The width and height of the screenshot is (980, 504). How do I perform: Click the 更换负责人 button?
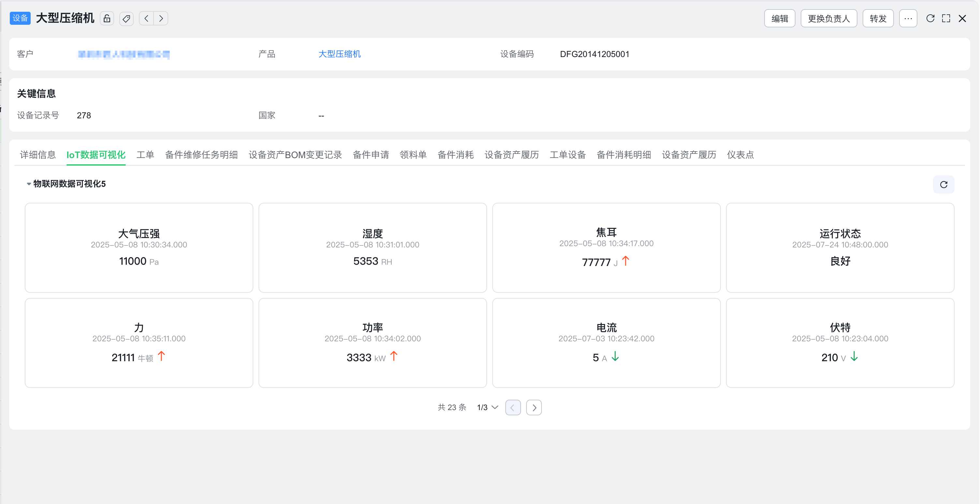[829, 18]
